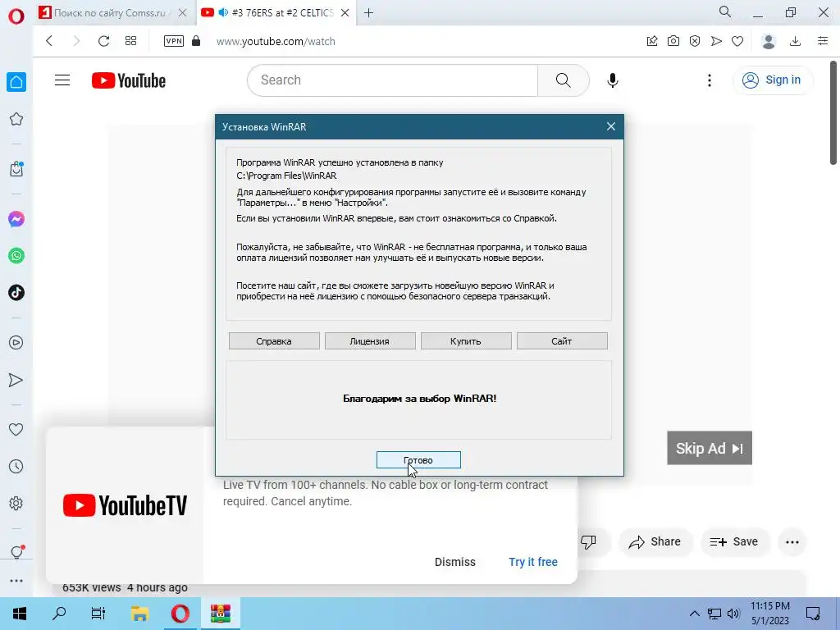Image resolution: width=840 pixels, height=630 pixels.
Task: Open File Explorer from taskbar
Action: (139, 614)
